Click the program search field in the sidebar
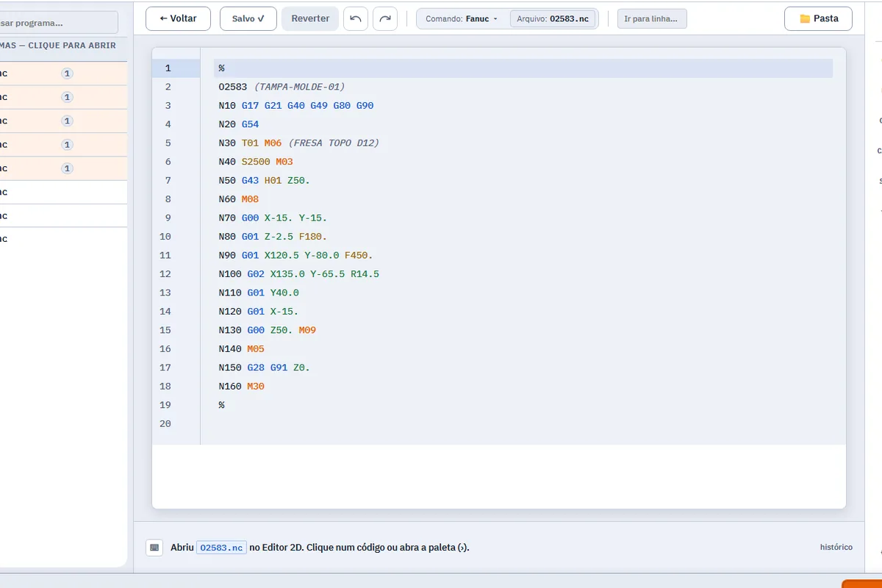This screenshot has width=882, height=588. pos(59,23)
